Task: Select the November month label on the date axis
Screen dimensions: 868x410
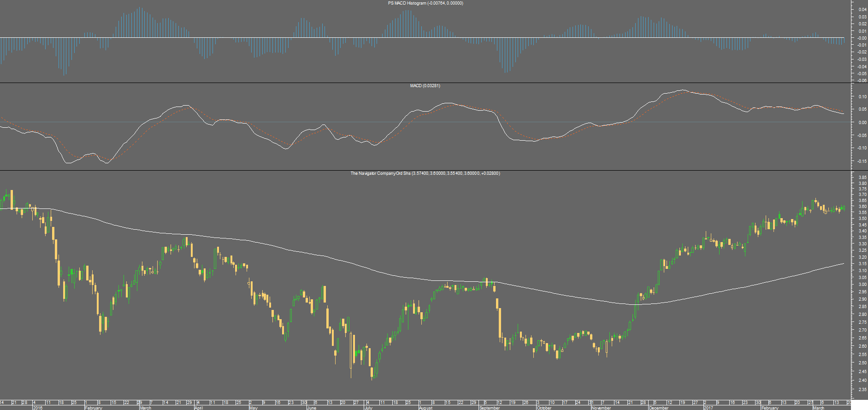Action: pyautogui.click(x=601, y=408)
